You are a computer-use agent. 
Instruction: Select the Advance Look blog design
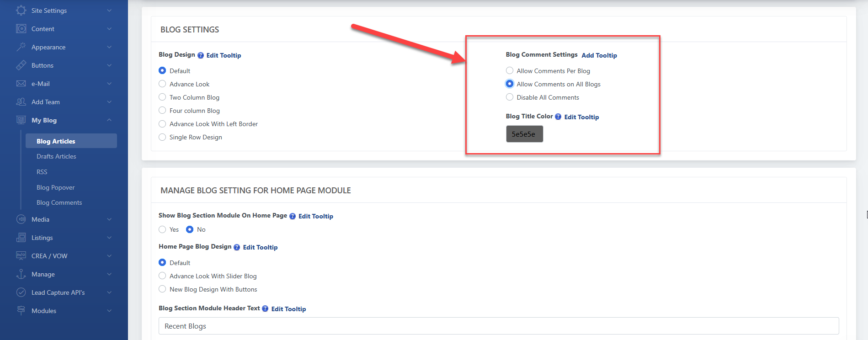coord(162,84)
